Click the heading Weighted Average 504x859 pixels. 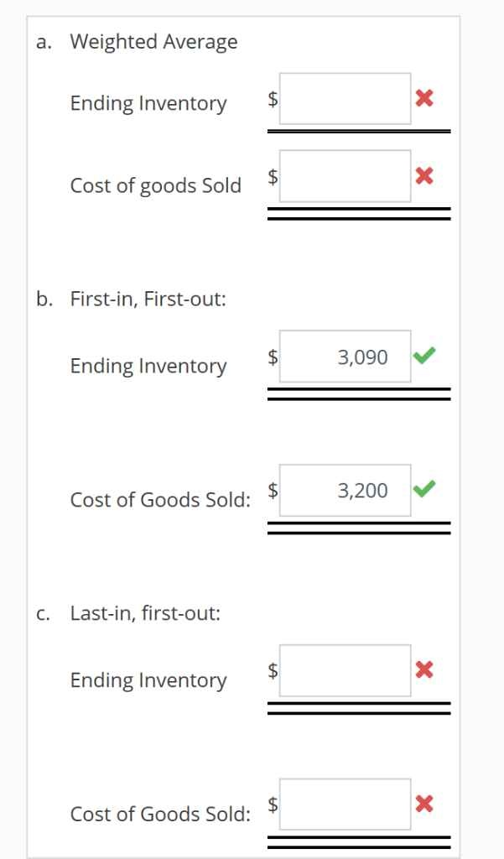pyautogui.click(x=153, y=41)
